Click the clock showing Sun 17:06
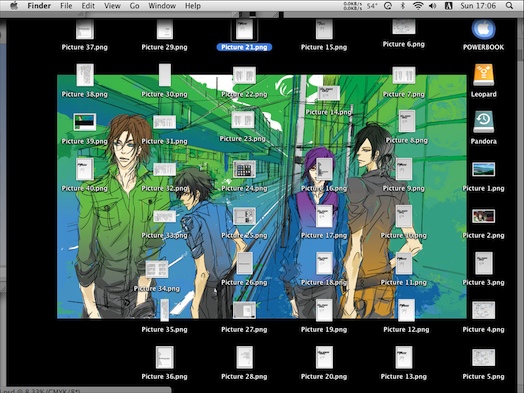Screen dimensions: 524x393 (478, 6)
